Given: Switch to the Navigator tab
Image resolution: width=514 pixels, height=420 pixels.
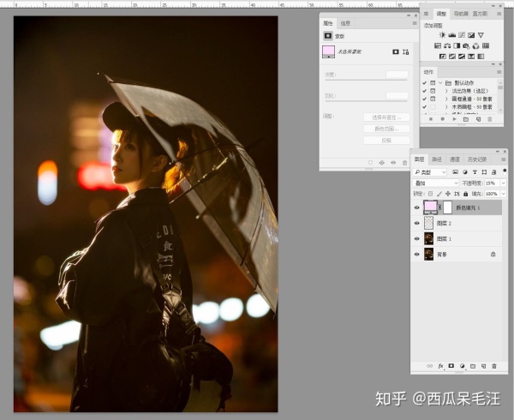Looking at the screenshot, I should click(461, 14).
